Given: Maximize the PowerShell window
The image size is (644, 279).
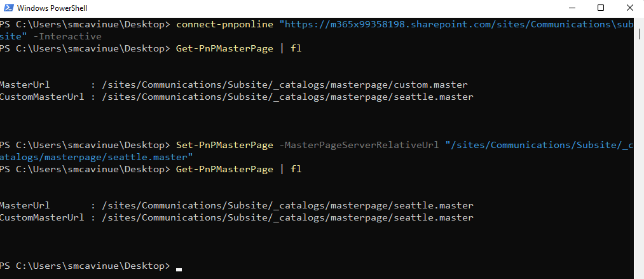Looking at the screenshot, I should (x=600, y=8).
